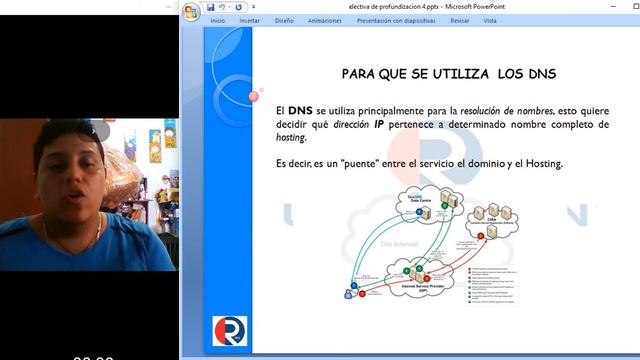Switch to the Diseño tab
This screenshot has height=360, width=640.
coord(284,20)
